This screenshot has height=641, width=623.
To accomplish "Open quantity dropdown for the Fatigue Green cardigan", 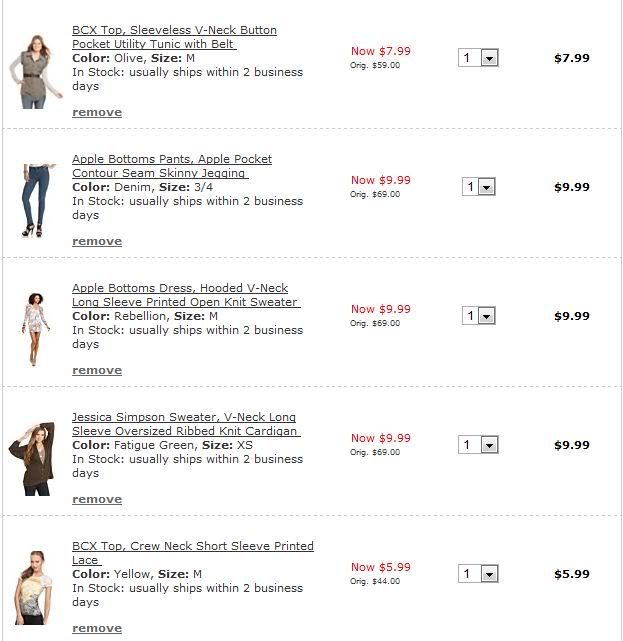I will [x=479, y=445].
